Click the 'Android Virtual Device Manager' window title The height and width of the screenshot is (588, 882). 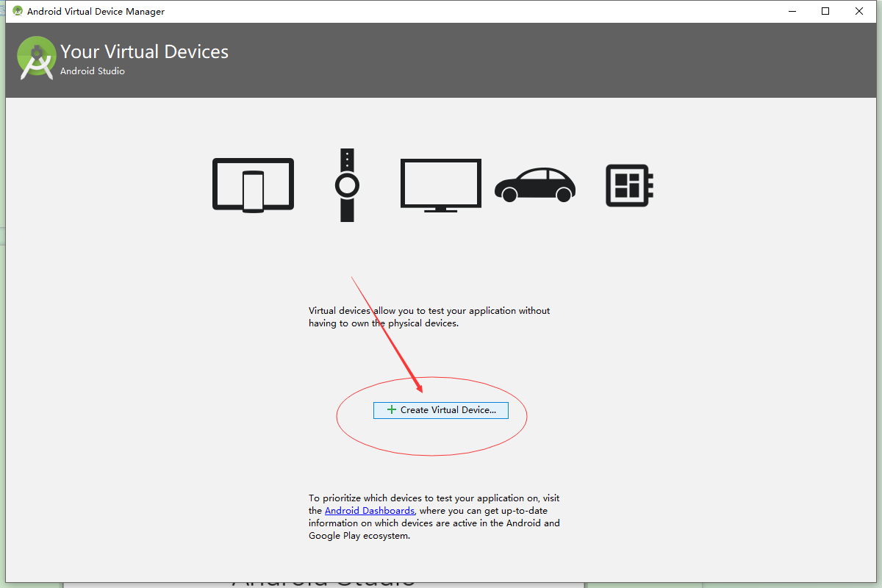(x=96, y=11)
